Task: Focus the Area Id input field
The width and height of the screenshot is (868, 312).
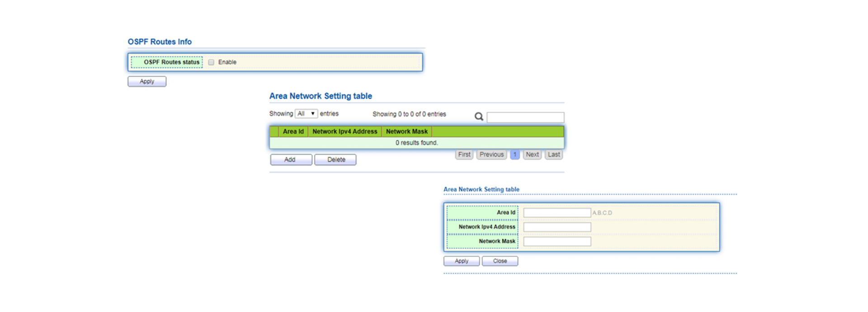Action: pyautogui.click(x=557, y=213)
